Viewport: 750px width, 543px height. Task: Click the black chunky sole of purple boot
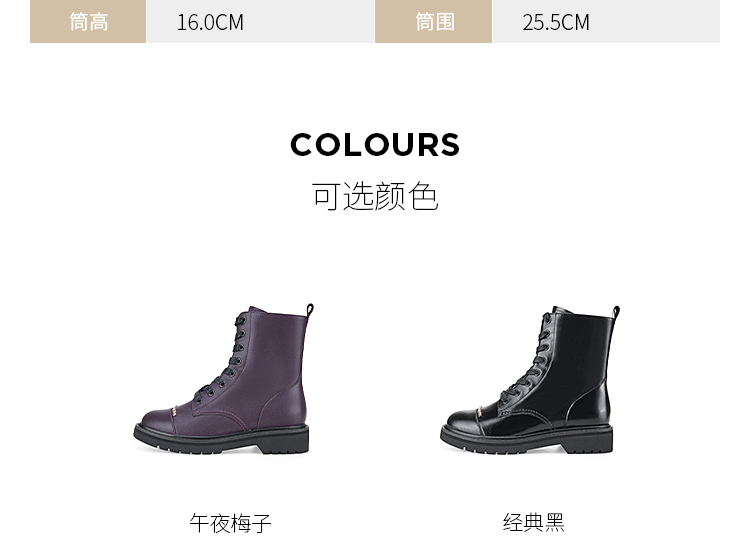click(221, 439)
